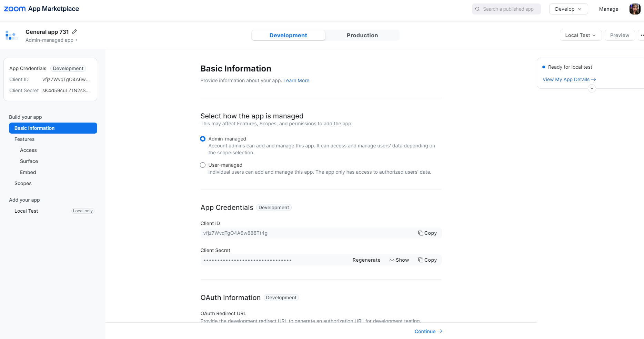
Task: Click the pencil edit icon beside app name
Action: (74, 32)
